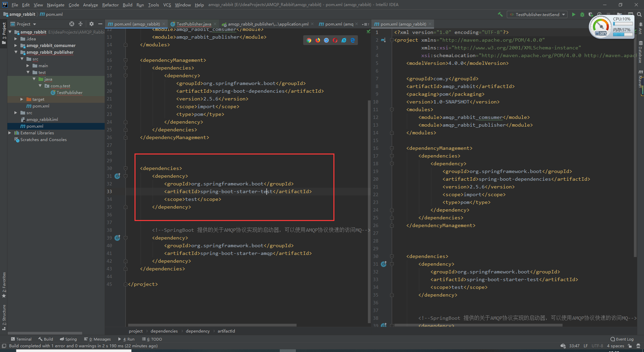The image size is (644, 352).
Task: Open the run configuration dropdown TestPublisher.testSend
Action: click(537, 14)
